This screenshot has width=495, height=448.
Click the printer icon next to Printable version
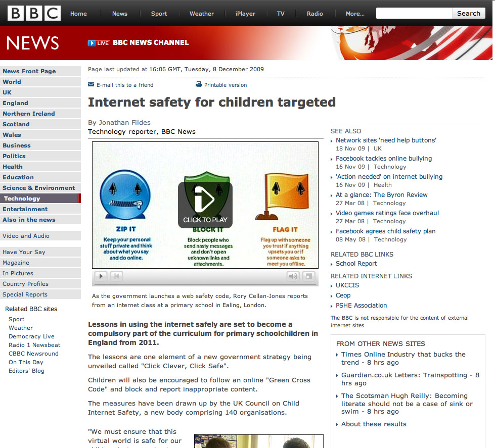click(x=198, y=85)
